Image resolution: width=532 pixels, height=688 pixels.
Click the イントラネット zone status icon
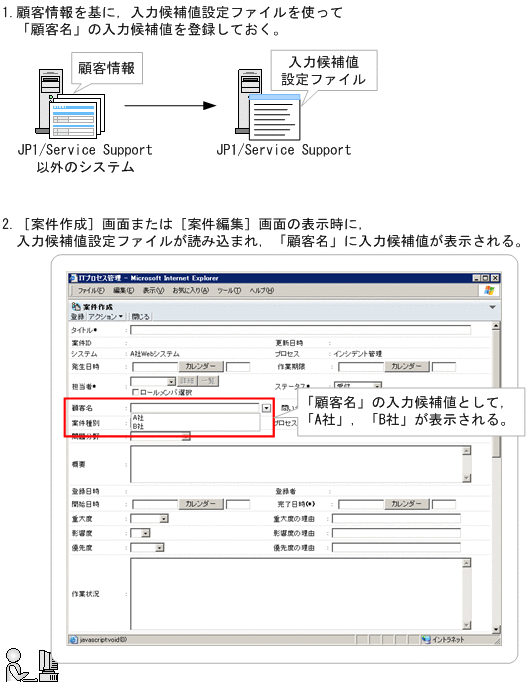(426, 640)
